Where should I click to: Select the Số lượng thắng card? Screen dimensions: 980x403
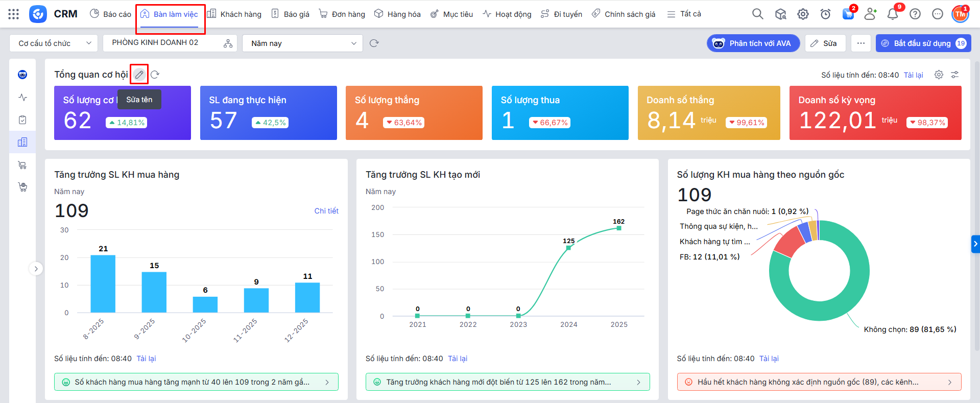pos(414,113)
